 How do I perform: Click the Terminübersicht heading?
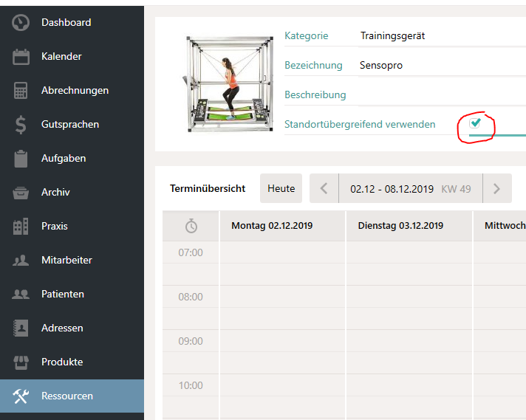pyautogui.click(x=208, y=188)
